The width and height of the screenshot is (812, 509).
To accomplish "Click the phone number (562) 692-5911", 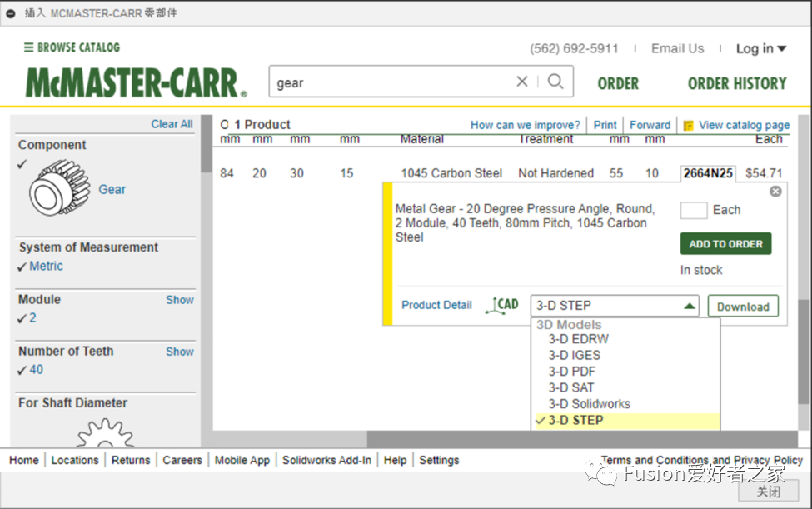I will click(x=574, y=48).
